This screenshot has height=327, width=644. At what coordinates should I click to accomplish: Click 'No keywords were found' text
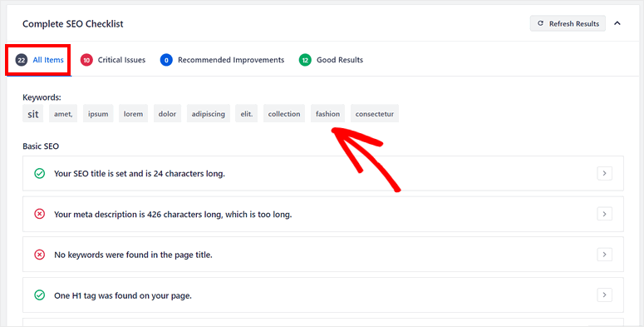point(133,255)
